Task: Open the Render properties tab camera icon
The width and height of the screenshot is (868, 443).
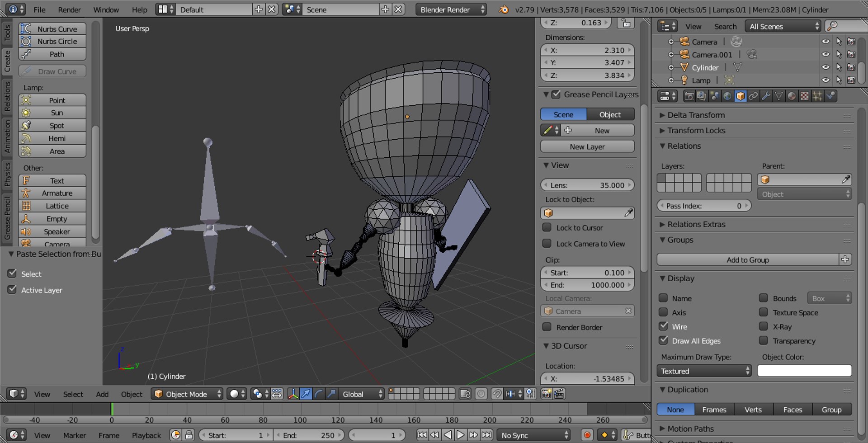Action: 689,96
